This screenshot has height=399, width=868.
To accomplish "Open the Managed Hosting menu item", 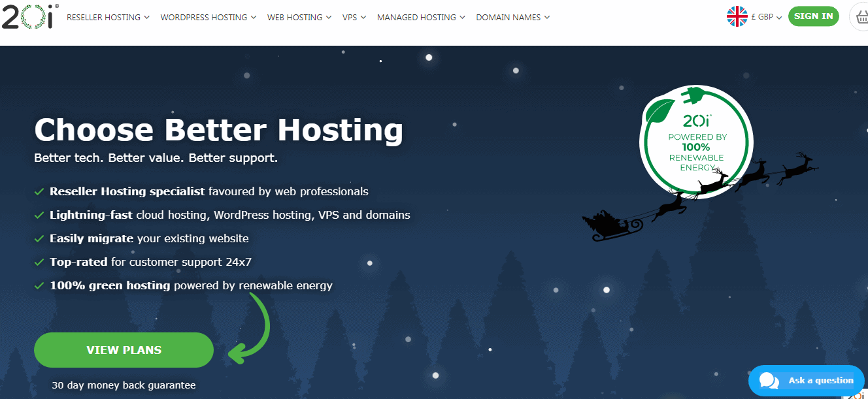I will pyautogui.click(x=421, y=18).
